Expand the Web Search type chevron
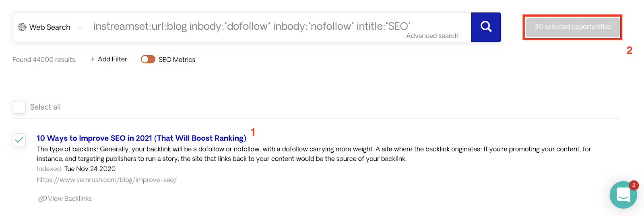This screenshot has height=216, width=644. 80,27
